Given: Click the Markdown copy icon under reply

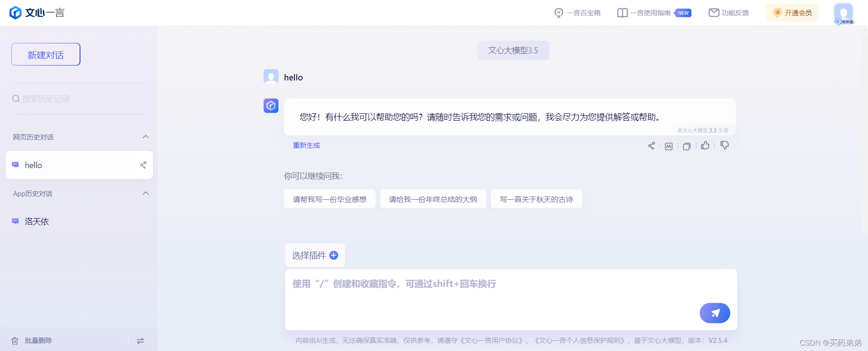Looking at the screenshot, I should pyautogui.click(x=669, y=146).
